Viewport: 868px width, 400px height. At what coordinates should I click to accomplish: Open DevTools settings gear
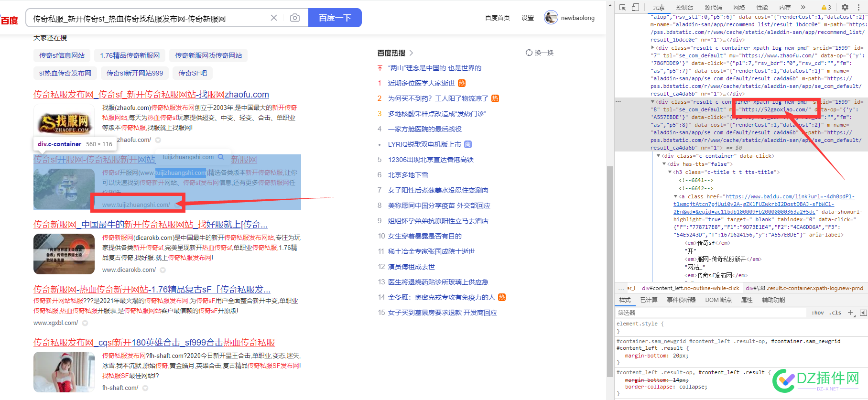(845, 7)
